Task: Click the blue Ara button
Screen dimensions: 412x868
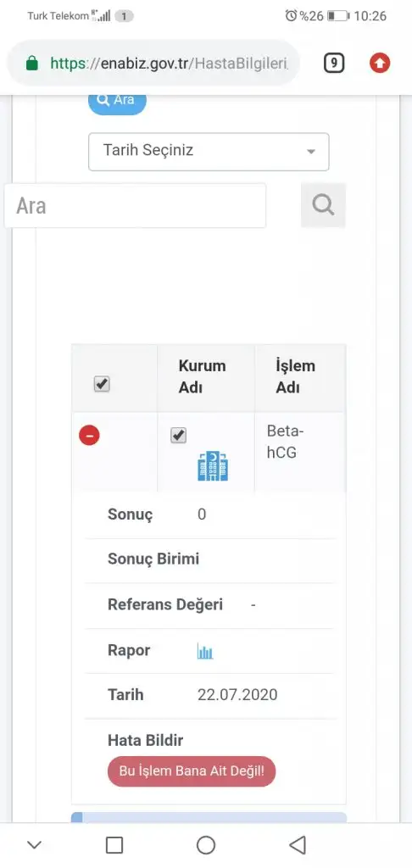Action: pos(117,102)
